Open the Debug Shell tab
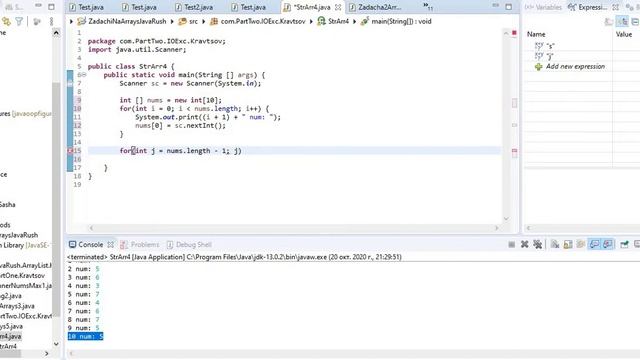This screenshot has height=360, width=640. pyautogui.click(x=189, y=244)
